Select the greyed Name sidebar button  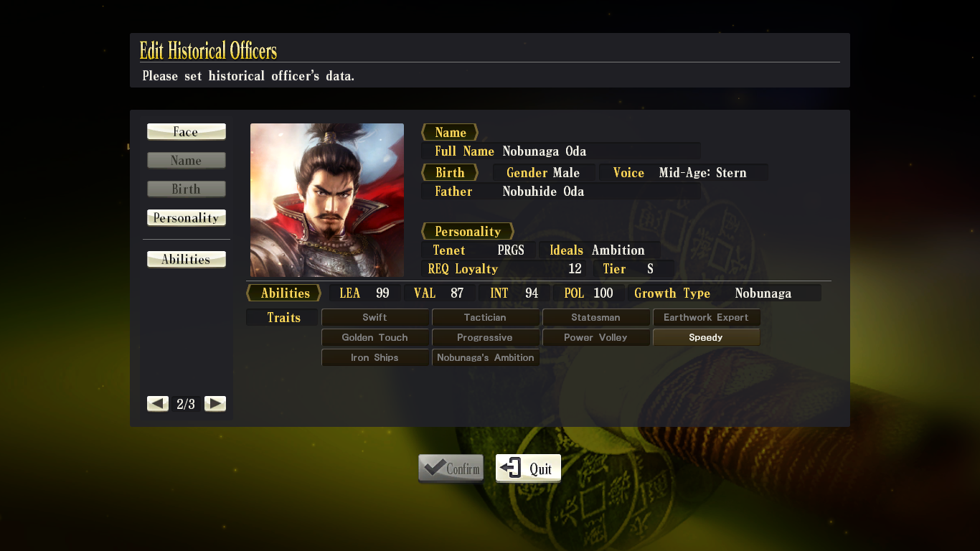click(187, 161)
